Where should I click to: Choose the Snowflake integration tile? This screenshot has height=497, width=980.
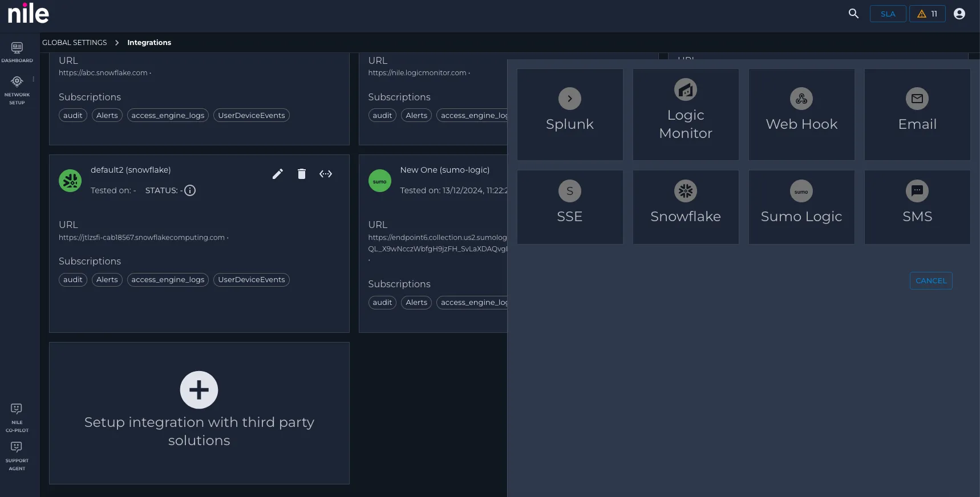click(x=686, y=207)
